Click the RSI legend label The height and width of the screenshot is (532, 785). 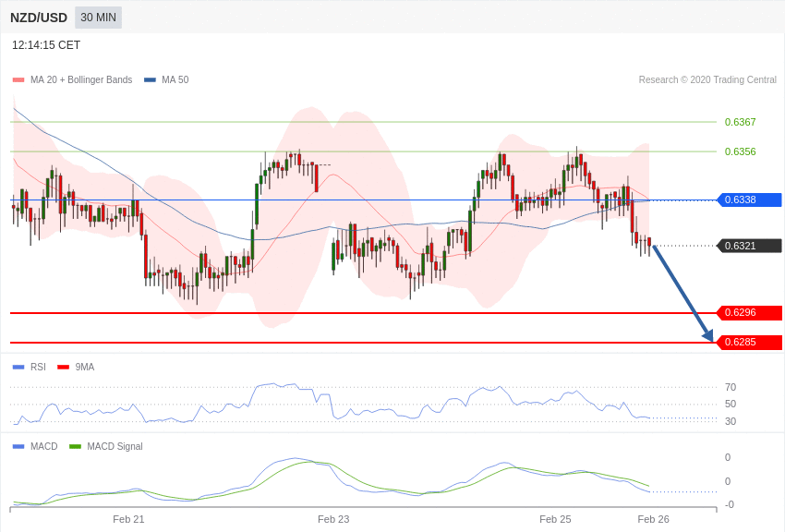click(38, 367)
